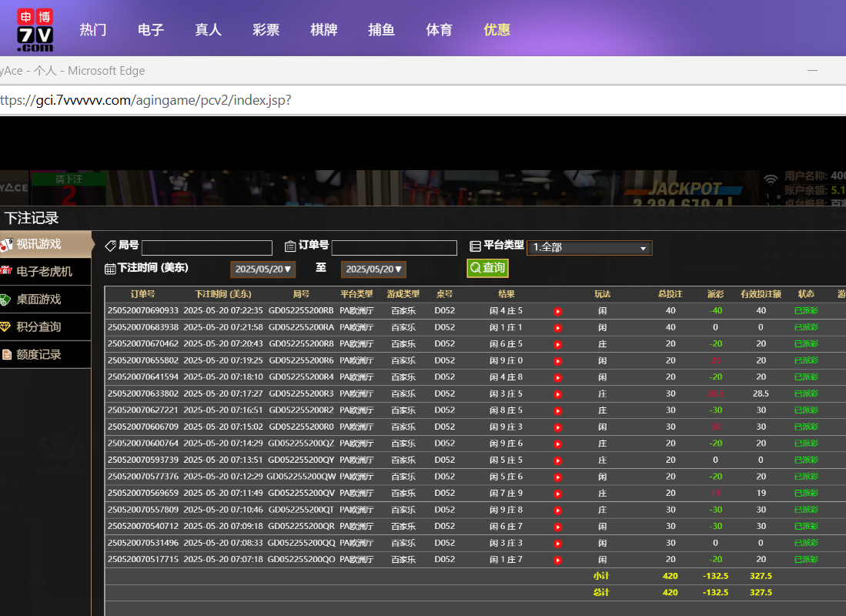Switch to the 电子老虎机 sidebar tab
This screenshot has height=616, width=846.
coord(45,272)
